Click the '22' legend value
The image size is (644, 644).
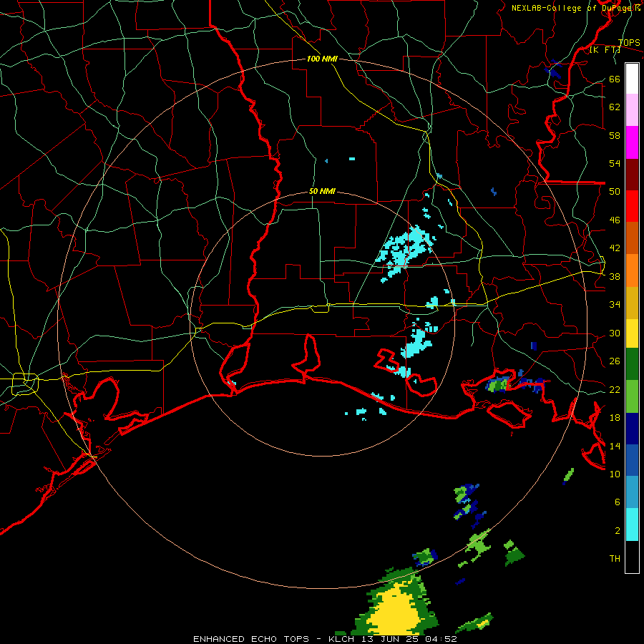coord(615,389)
